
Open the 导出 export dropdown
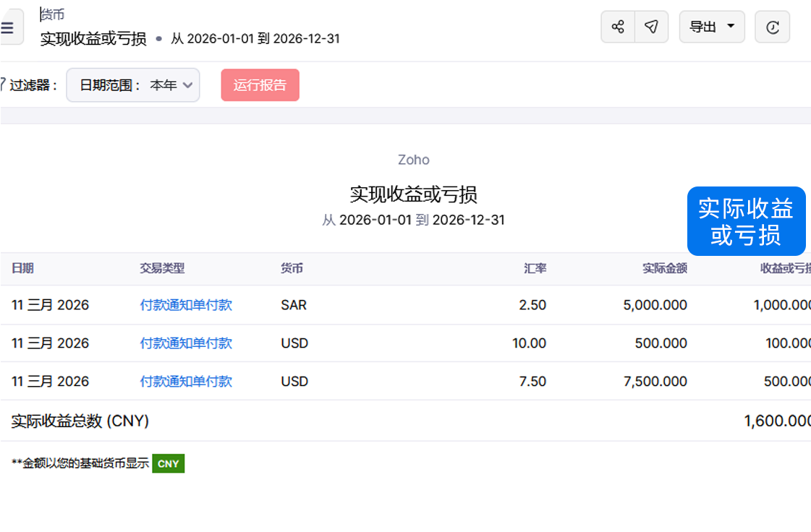pyautogui.click(x=712, y=27)
